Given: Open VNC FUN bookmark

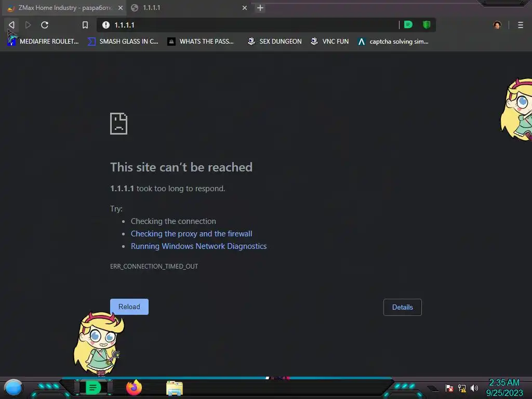Looking at the screenshot, I should point(329,42).
